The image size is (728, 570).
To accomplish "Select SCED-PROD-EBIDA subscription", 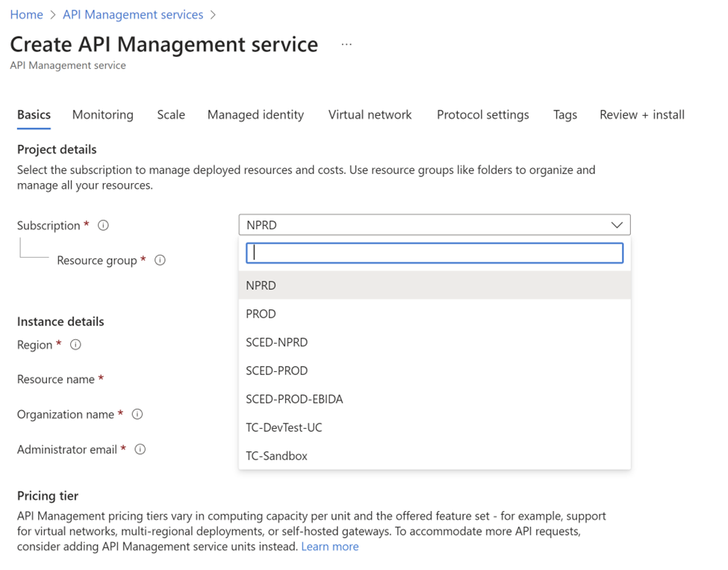I will click(x=294, y=399).
